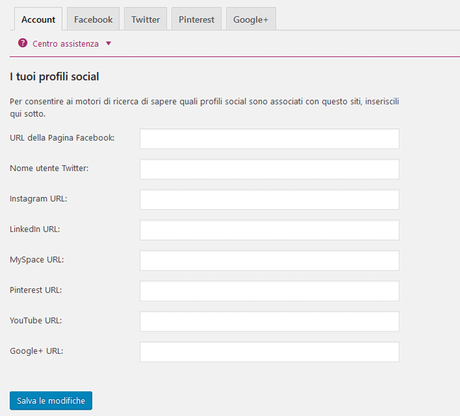
Task: Click the help question mark icon
Action: point(23,43)
